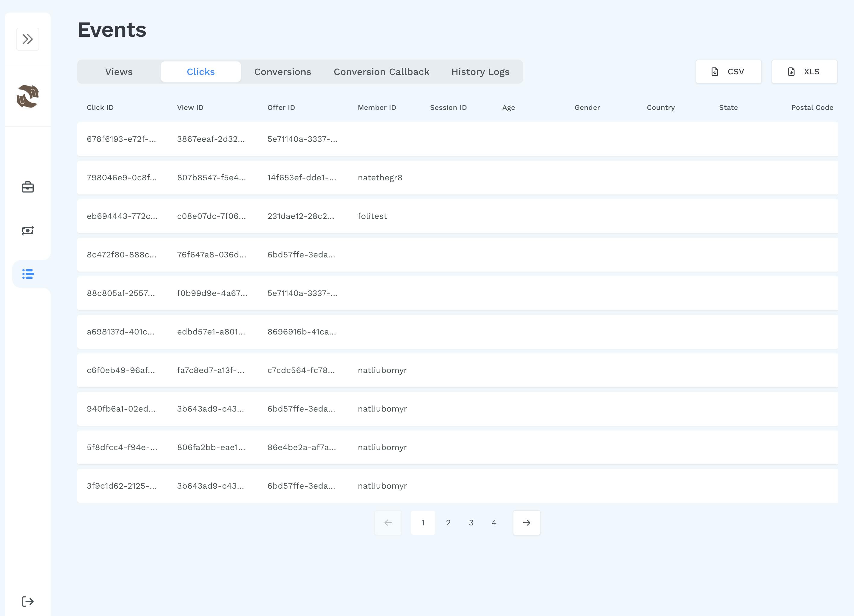854x616 pixels.
Task: Click view ID 807b8547-f5e4...
Action: pos(212,177)
